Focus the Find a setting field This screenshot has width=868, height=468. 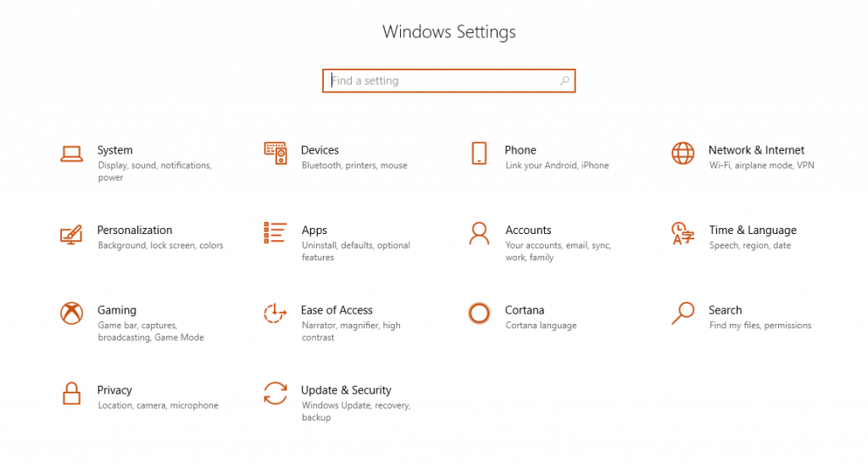click(449, 81)
